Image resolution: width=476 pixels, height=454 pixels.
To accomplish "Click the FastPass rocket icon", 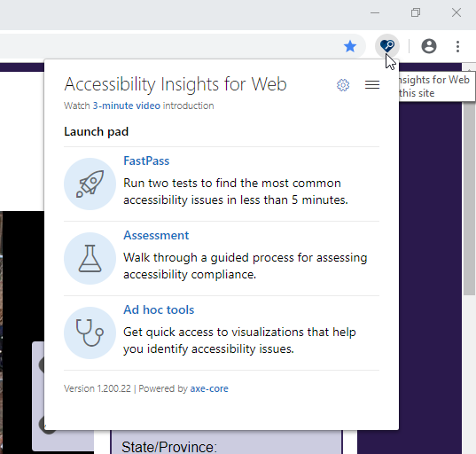I will point(90,184).
